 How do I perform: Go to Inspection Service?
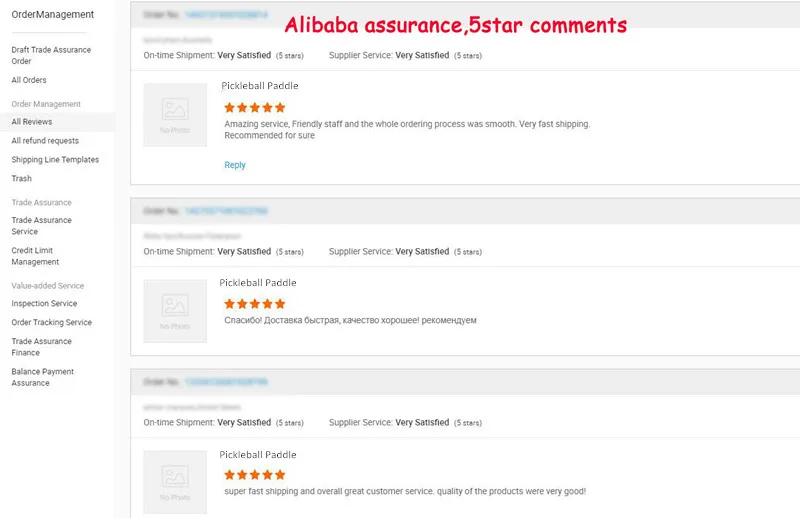coord(44,304)
